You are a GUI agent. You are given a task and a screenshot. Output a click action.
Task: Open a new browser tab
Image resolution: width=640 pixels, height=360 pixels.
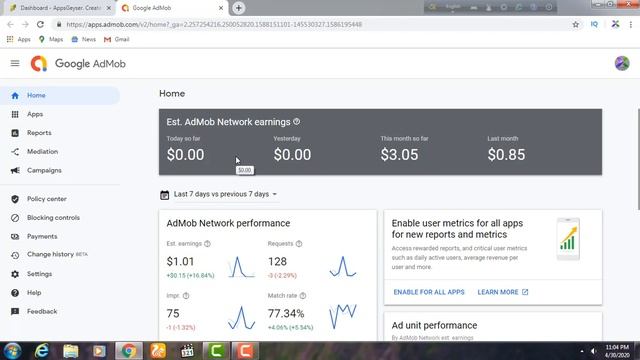238,8
